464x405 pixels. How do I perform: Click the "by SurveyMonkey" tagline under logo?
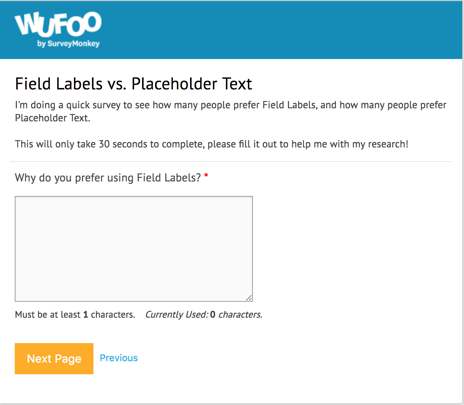tap(68, 44)
